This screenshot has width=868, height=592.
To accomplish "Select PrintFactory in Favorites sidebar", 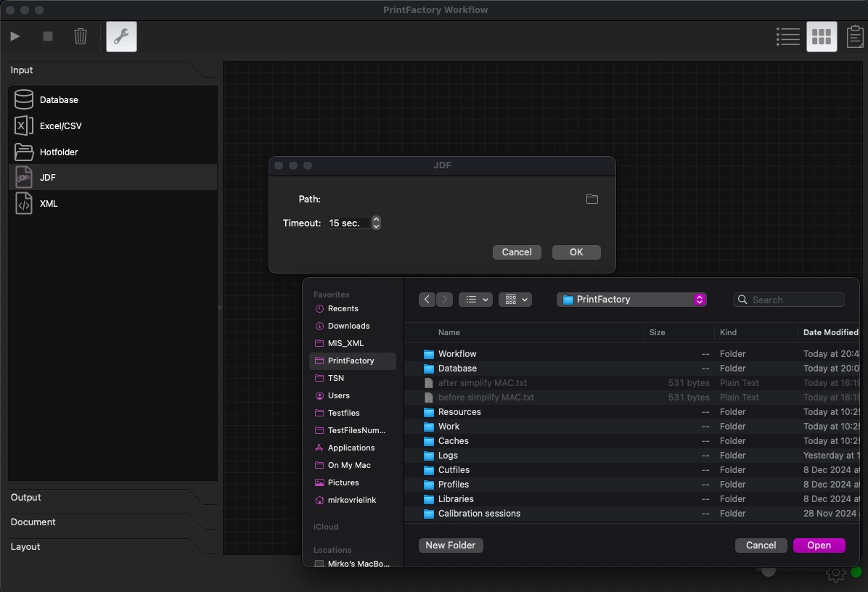I will (x=353, y=361).
